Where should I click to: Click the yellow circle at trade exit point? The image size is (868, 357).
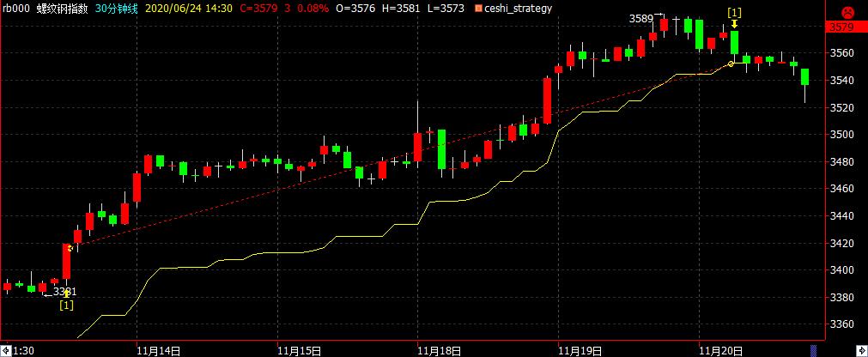coord(731,64)
